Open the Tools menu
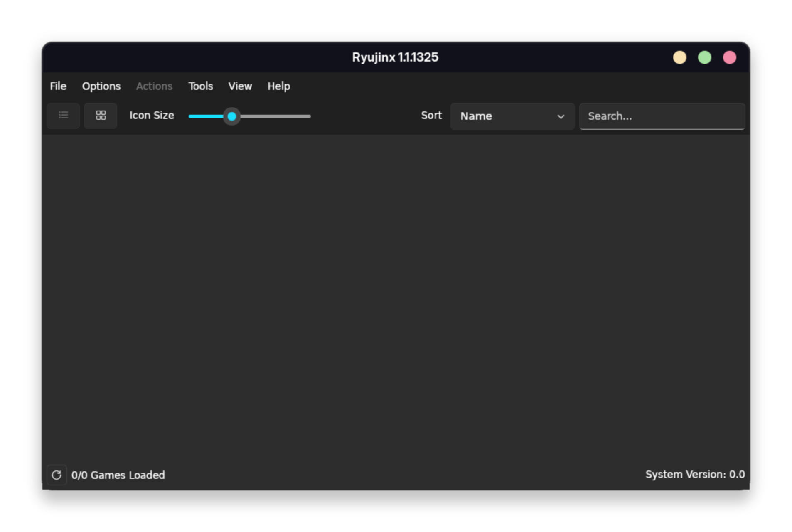The width and height of the screenshot is (792, 532). 200,86
